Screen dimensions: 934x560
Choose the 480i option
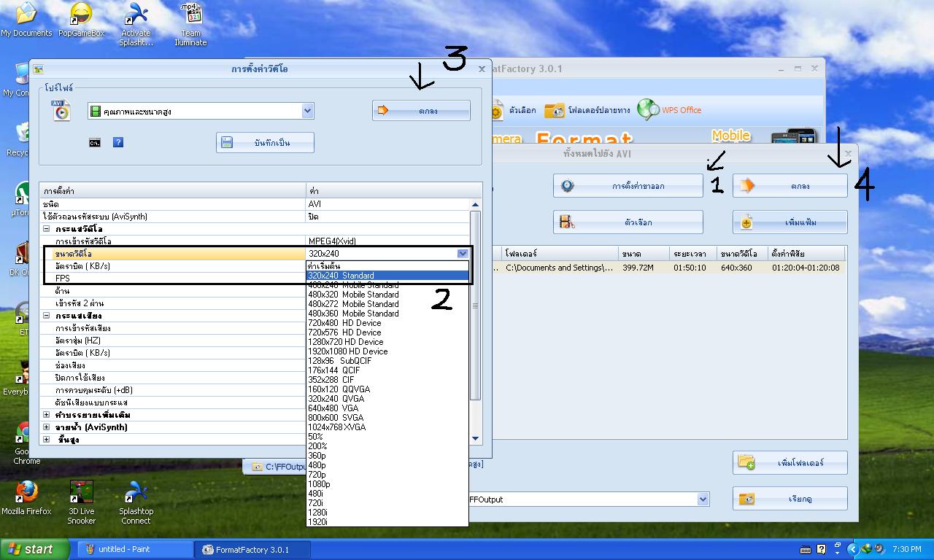click(x=387, y=494)
